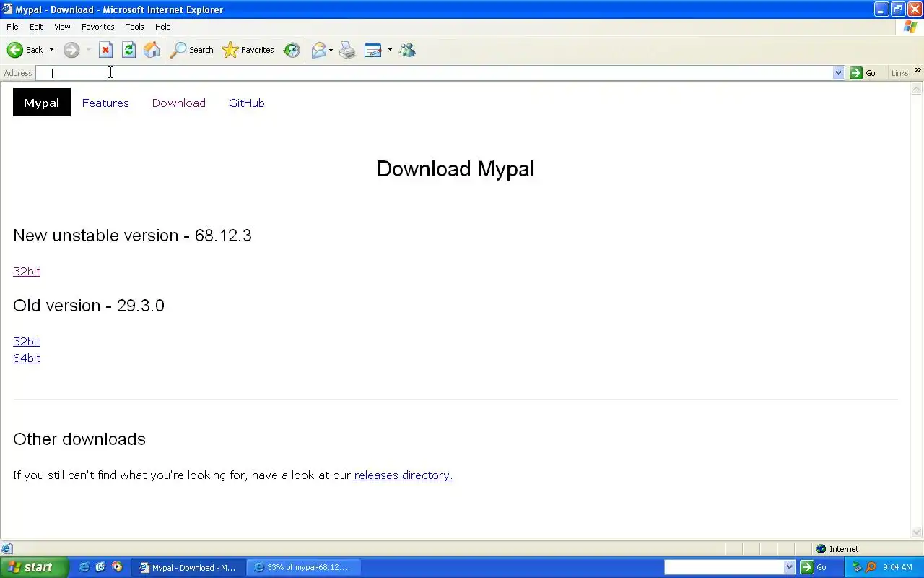Viewport: 924px width, 578px height.
Task: Go back with the Back arrow
Action: tap(25, 50)
